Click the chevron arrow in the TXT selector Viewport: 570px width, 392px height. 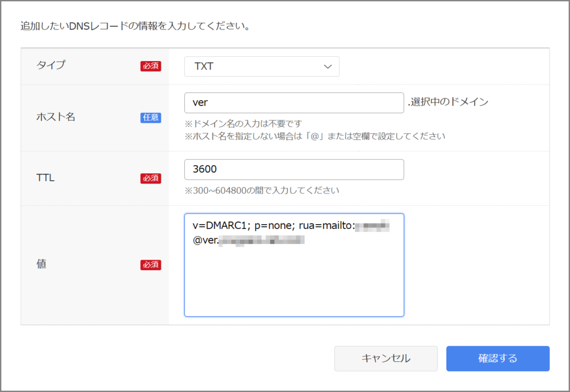click(327, 67)
